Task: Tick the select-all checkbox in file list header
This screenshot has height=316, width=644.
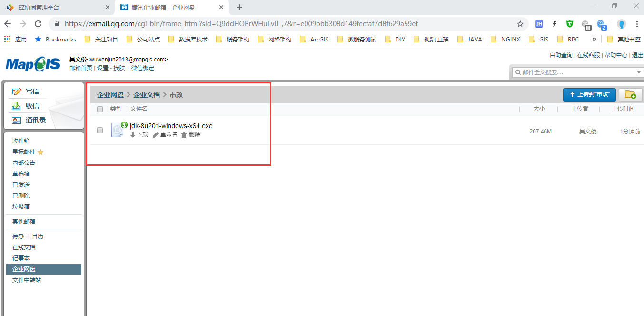Action: click(x=100, y=109)
